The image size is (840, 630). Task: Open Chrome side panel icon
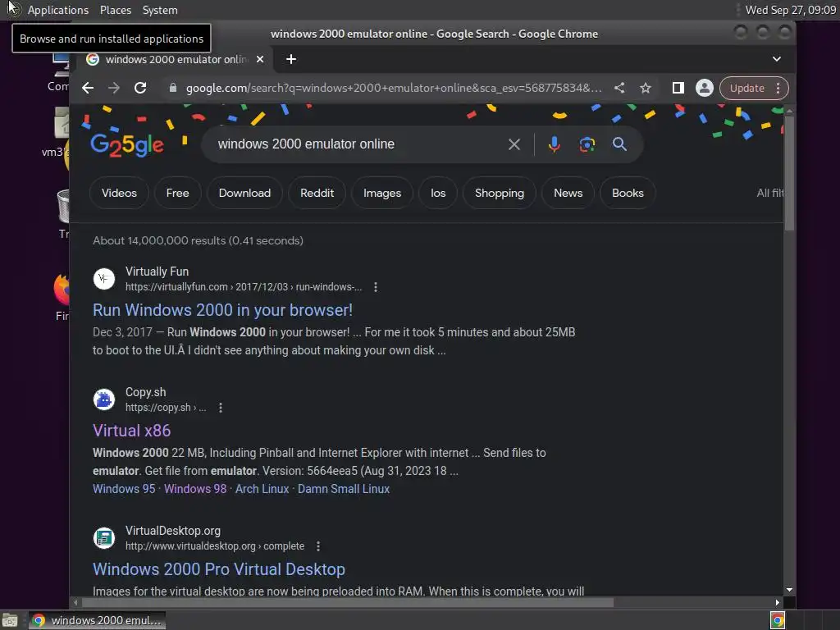tap(678, 88)
